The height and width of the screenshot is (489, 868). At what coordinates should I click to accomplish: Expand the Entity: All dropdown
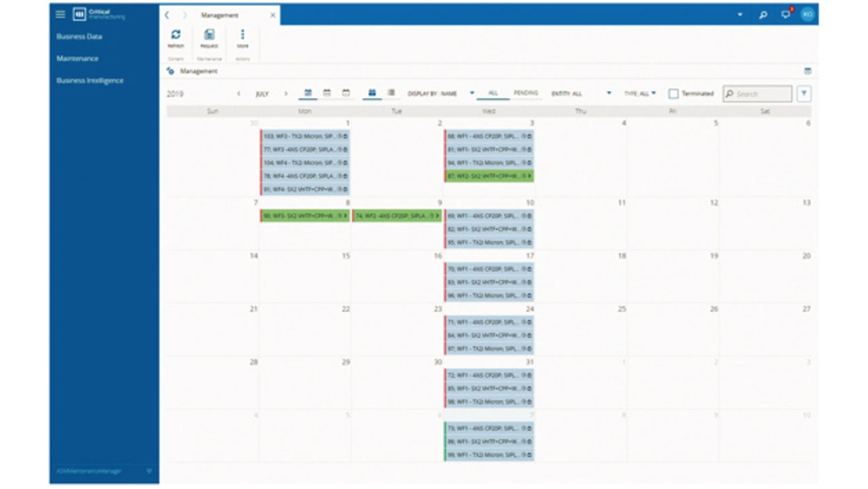(x=581, y=94)
